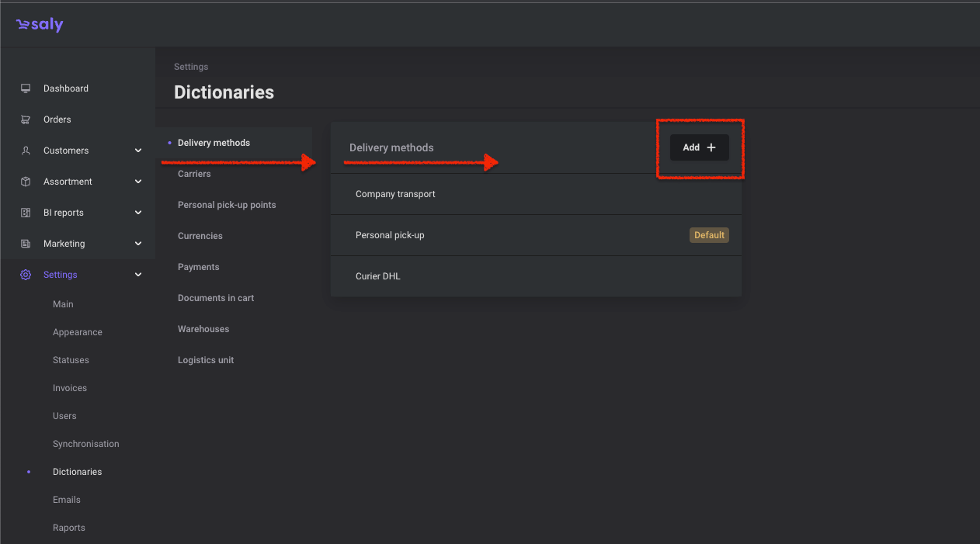Click the Settings gear icon
The width and height of the screenshot is (980, 544).
click(x=26, y=275)
